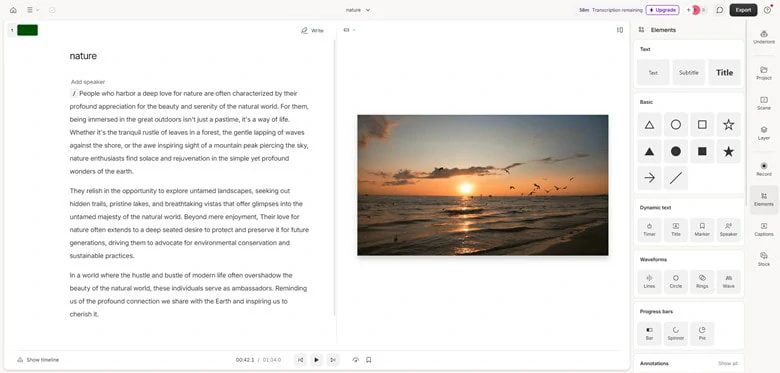The height and width of the screenshot is (373, 780).
Task: Open the Captions panel
Action: 764,229
